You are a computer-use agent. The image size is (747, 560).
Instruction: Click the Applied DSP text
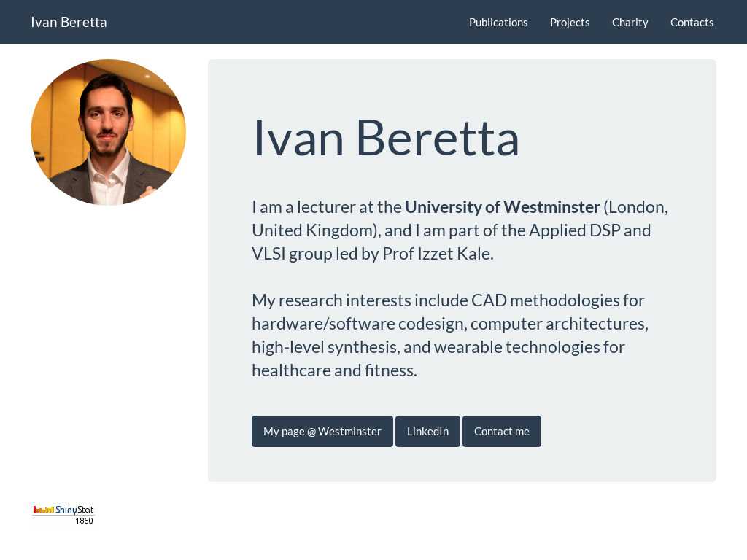tap(575, 230)
